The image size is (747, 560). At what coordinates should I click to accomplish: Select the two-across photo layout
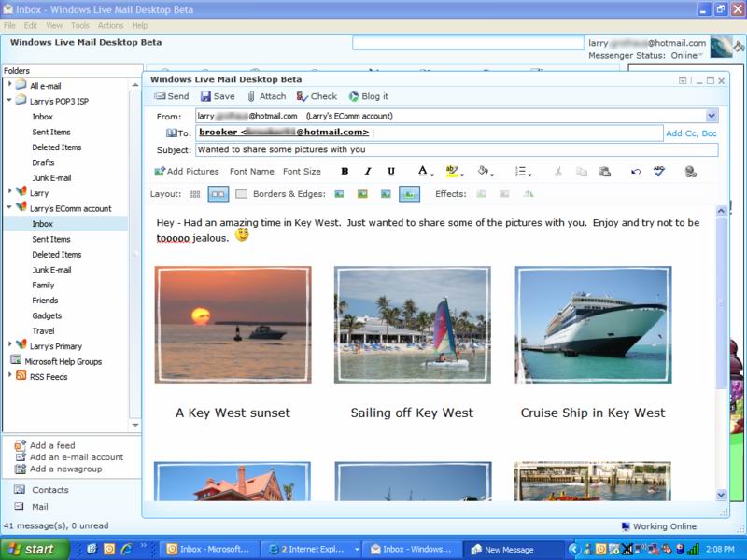click(x=218, y=194)
